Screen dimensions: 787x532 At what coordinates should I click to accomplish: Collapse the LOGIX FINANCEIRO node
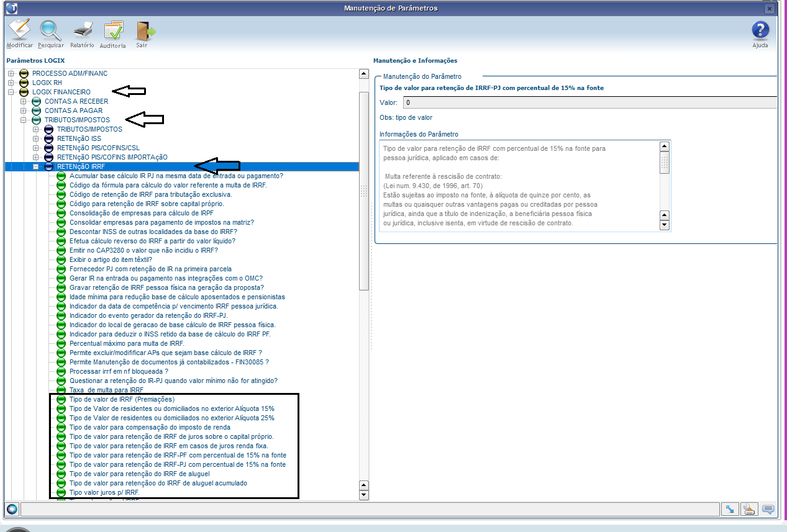click(x=11, y=92)
